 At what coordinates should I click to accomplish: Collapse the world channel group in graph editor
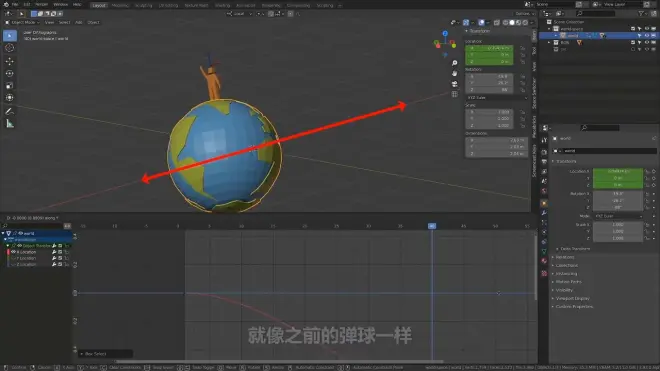[3, 233]
